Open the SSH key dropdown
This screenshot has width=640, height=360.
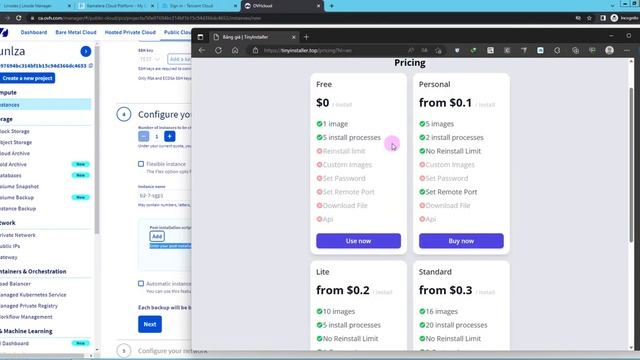coord(150,59)
